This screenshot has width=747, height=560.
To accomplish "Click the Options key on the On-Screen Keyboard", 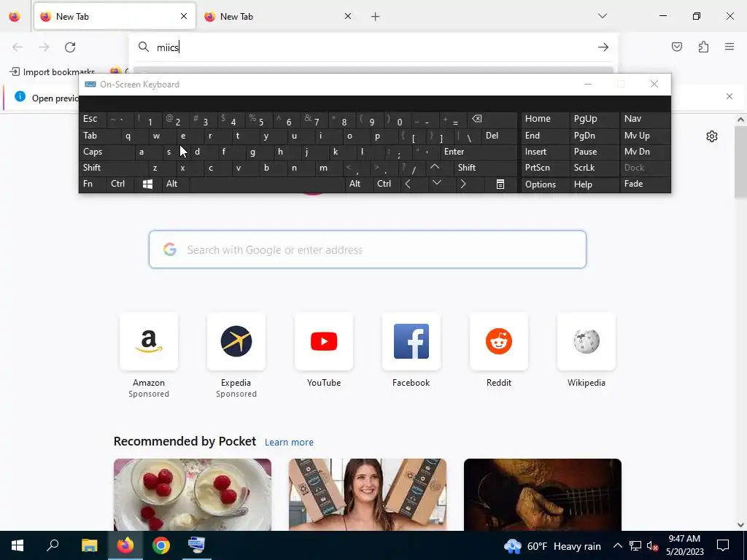I will [x=545, y=184].
